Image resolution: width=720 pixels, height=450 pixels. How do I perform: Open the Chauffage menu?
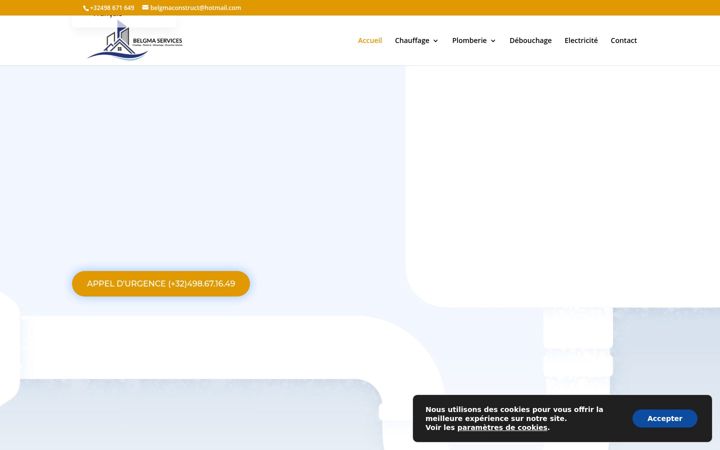[412, 40]
